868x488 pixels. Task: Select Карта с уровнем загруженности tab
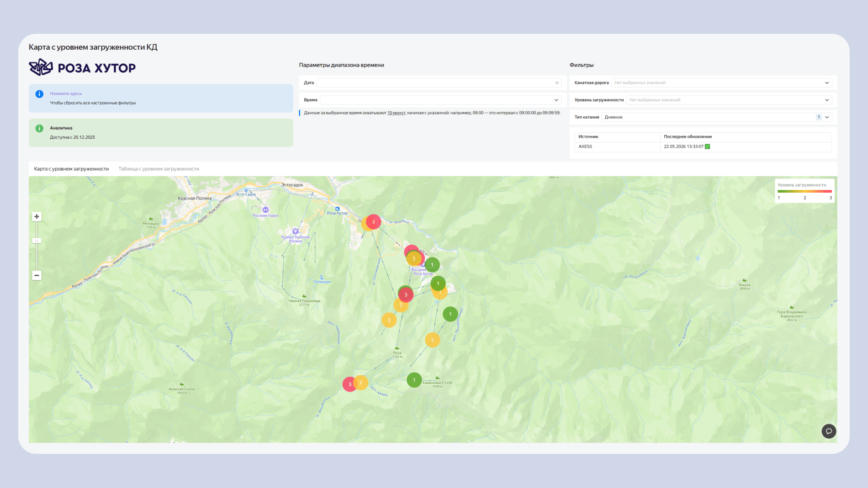click(71, 169)
